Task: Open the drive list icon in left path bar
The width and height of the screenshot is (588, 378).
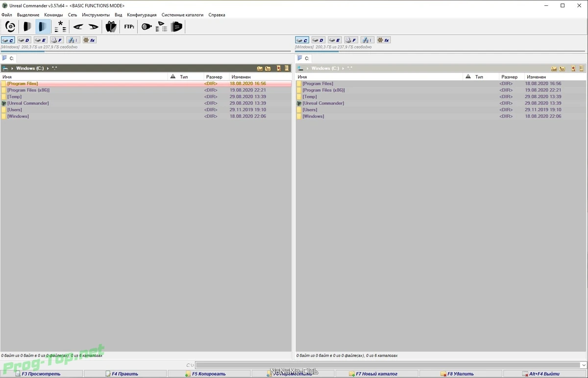Action: tap(5, 69)
